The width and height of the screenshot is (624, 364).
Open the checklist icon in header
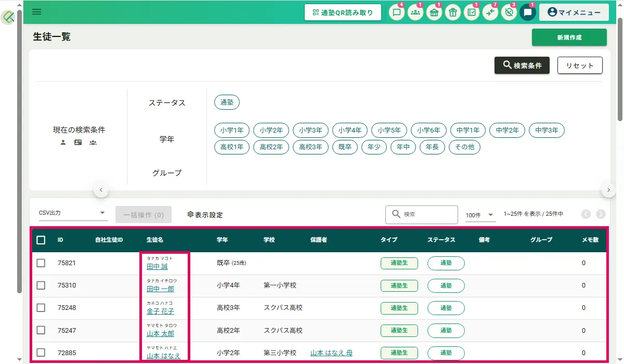472,12
